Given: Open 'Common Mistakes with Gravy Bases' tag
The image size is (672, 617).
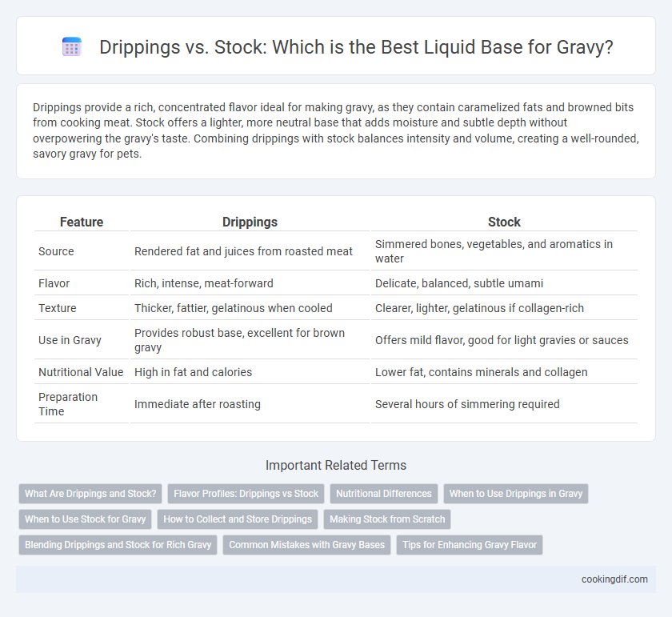Looking at the screenshot, I should click(x=306, y=545).
